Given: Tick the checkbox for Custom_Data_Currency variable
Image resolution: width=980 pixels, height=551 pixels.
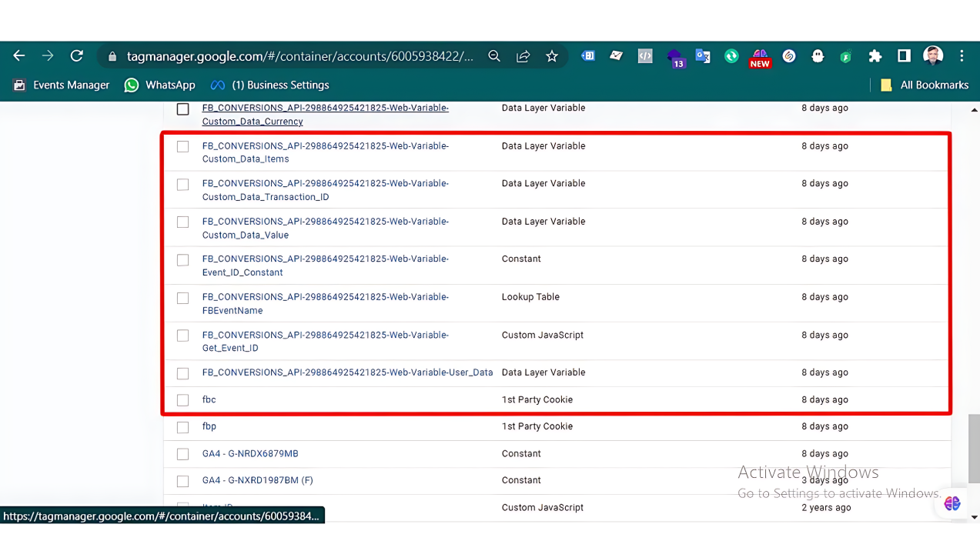Looking at the screenshot, I should point(182,109).
